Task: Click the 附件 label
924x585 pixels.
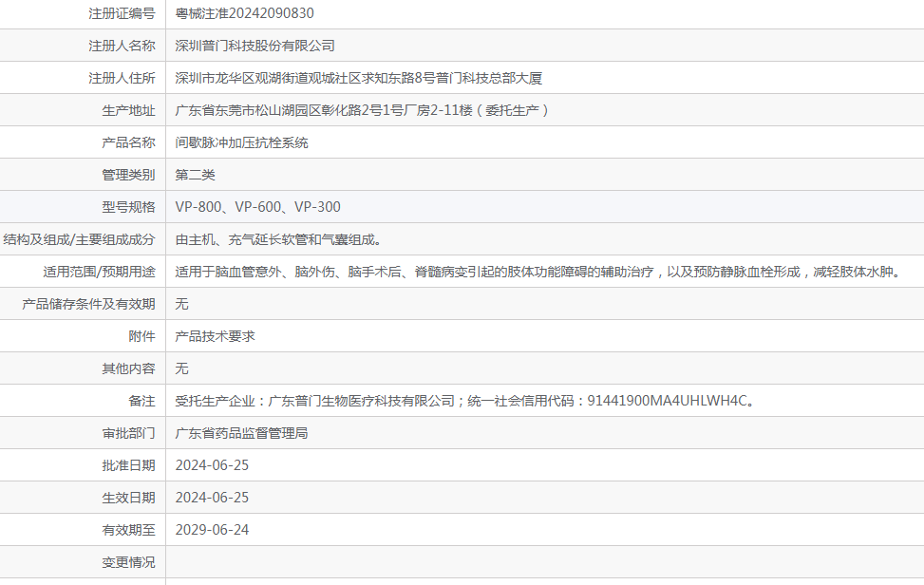Action: click(x=142, y=336)
